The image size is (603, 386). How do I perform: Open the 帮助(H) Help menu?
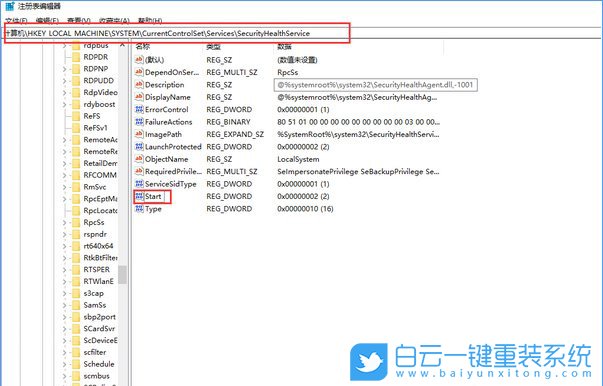coord(150,20)
